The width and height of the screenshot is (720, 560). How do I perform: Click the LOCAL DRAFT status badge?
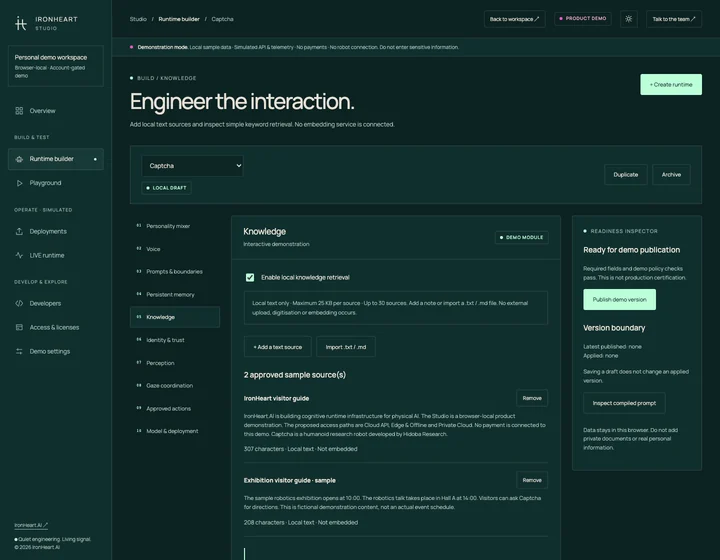166,188
